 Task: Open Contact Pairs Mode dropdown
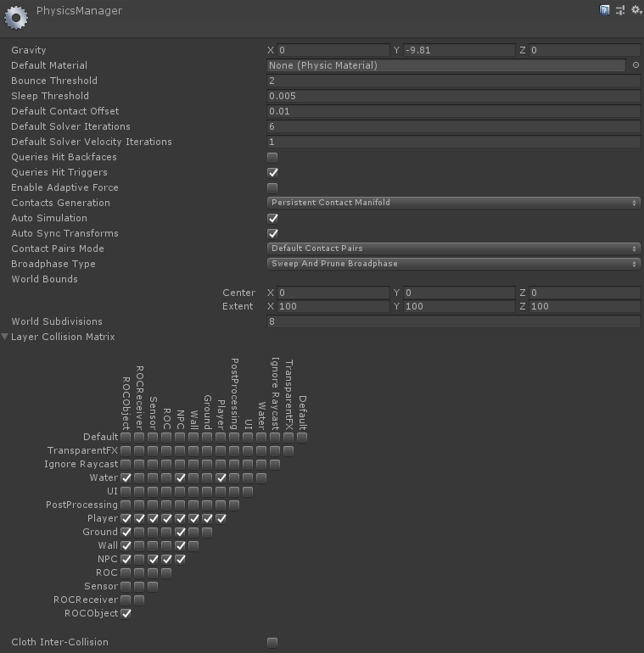pyautogui.click(x=453, y=248)
